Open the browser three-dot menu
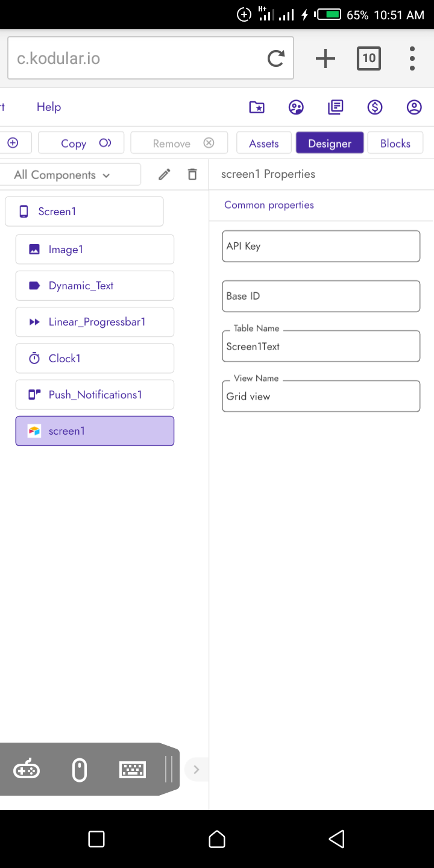The image size is (434, 868). point(412,58)
